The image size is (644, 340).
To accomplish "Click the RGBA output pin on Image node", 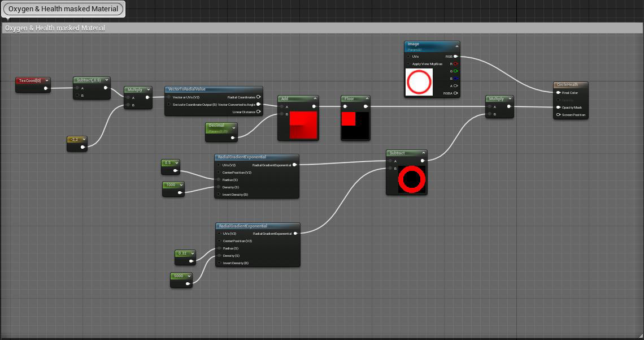I will [455, 93].
